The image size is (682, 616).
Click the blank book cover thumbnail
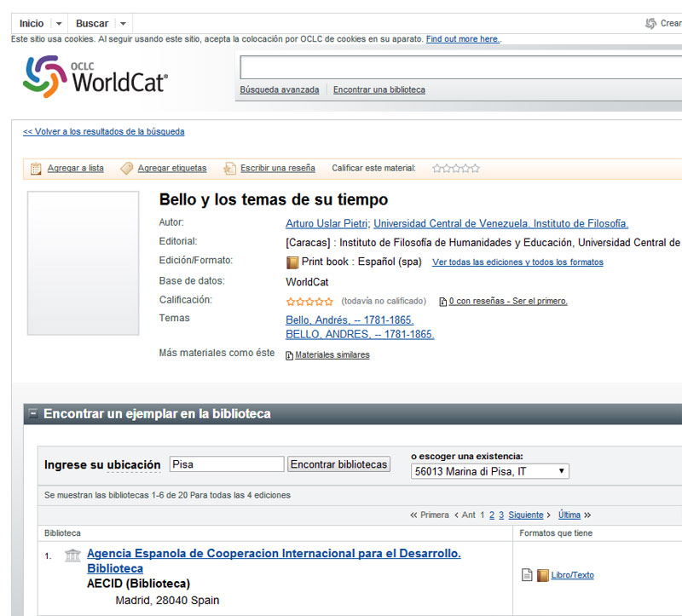point(83,263)
